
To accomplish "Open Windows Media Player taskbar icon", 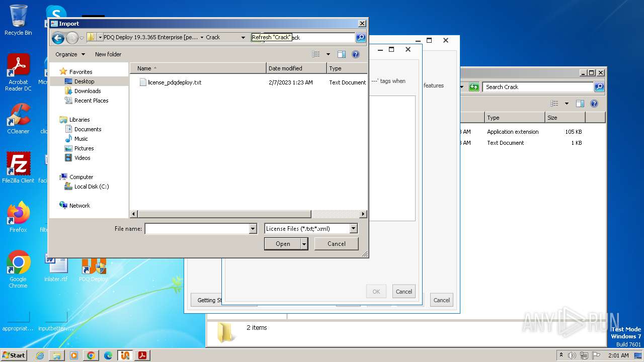I will 74,355.
